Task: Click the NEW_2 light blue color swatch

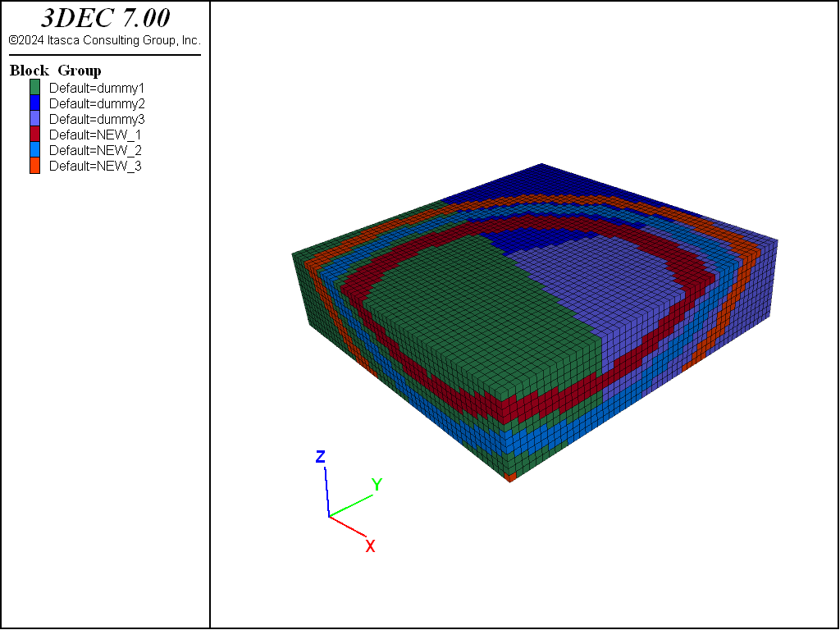Action: click(34, 149)
